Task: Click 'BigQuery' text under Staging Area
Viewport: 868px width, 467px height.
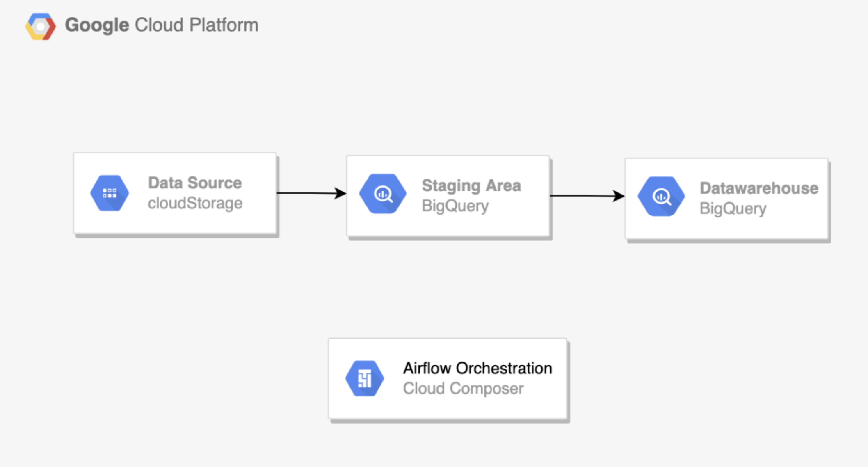Action: (x=455, y=206)
